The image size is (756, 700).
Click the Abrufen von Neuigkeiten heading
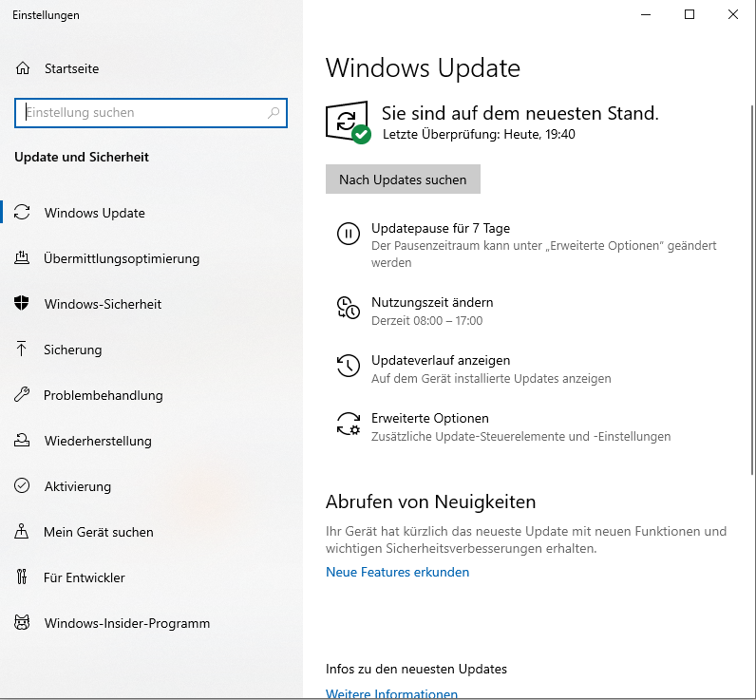(x=430, y=501)
